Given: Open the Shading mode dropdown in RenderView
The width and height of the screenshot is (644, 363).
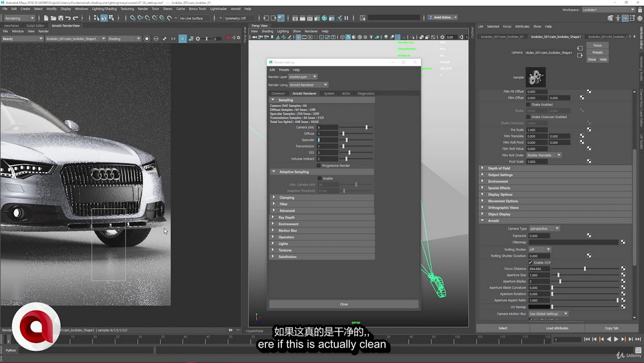Looking at the screenshot, I should point(124,39).
